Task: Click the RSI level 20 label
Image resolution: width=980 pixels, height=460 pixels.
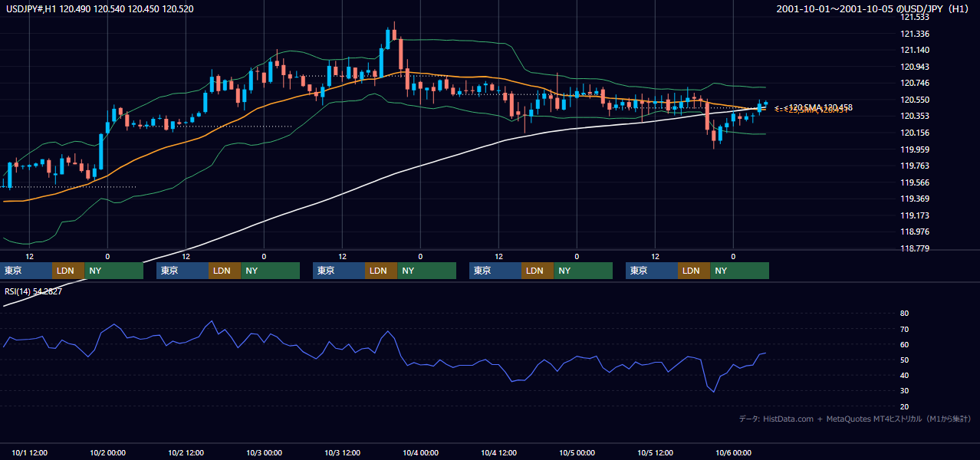Action: coord(904,406)
